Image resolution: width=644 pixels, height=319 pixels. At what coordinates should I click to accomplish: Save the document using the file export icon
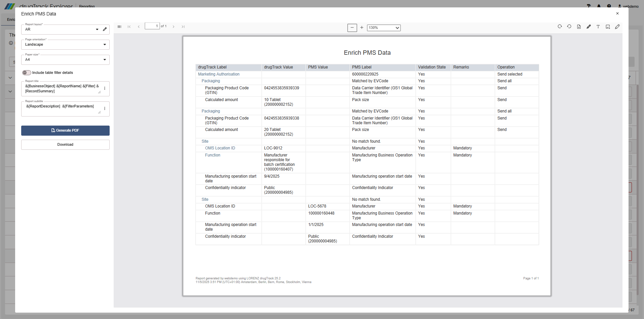(x=579, y=27)
